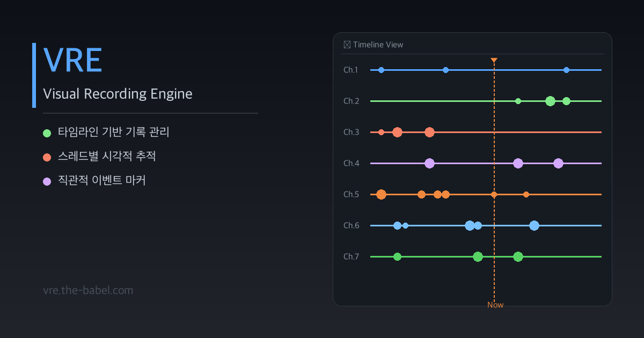The height and width of the screenshot is (338, 644).
Task: Click the leftmost green marker on Ch.7
Action: coord(397,256)
